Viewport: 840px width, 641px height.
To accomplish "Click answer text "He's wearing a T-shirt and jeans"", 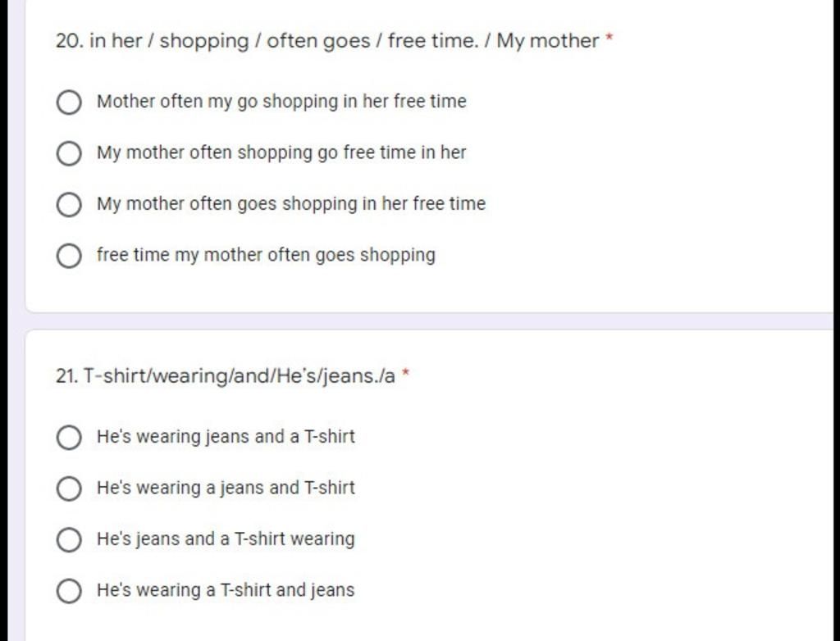I will tap(226, 590).
